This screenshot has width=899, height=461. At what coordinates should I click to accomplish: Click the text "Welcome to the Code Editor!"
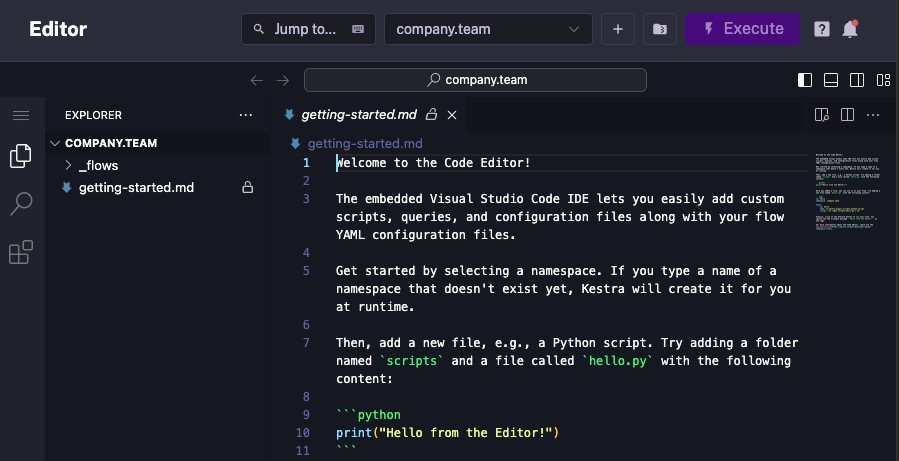coord(433,163)
